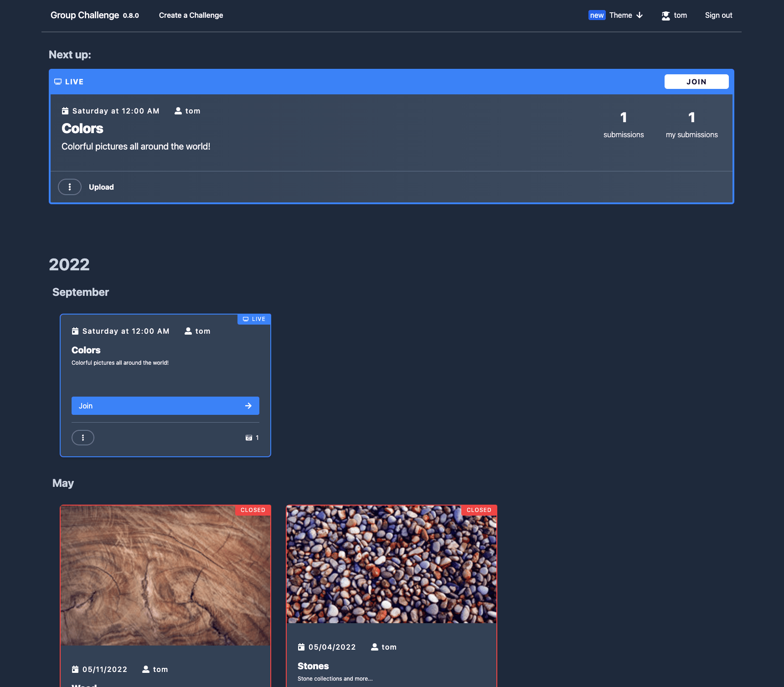Click the Theme down-arrow icon
The image size is (784, 687).
[640, 15]
